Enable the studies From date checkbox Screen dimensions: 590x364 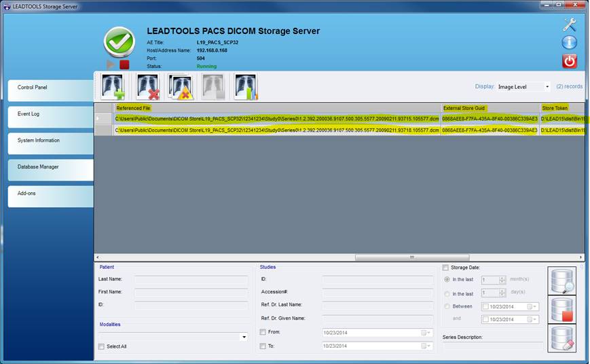263,332
